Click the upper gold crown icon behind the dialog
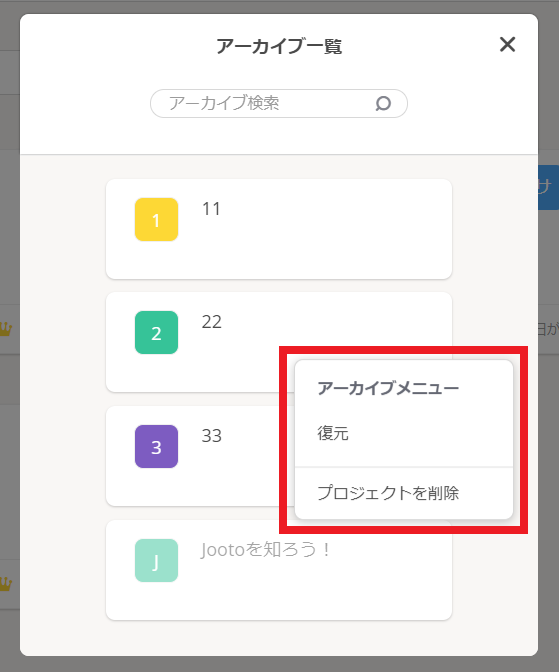Screen dimensions: 559x672 click(6, 329)
